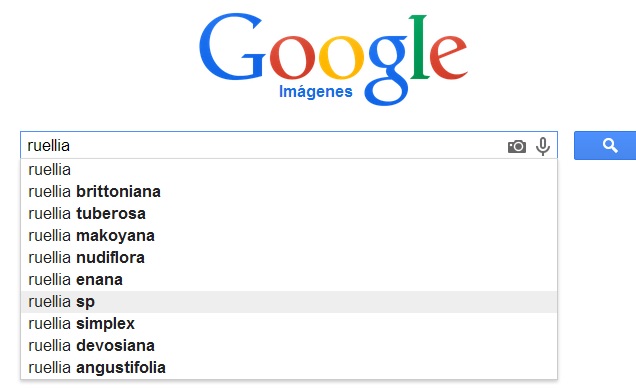Viewport: 636px width, 392px height.
Task: Open the Imágenes link under the logo
Action: click(x=316, y=91)
